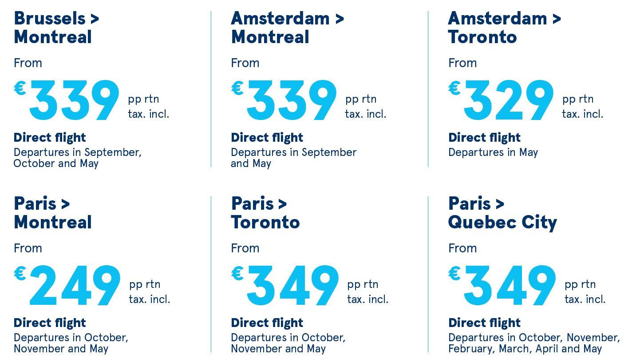The image size is (644, 359).
Task: Open the Amsterdam > Montreal route heading
Action: point(288,28)
